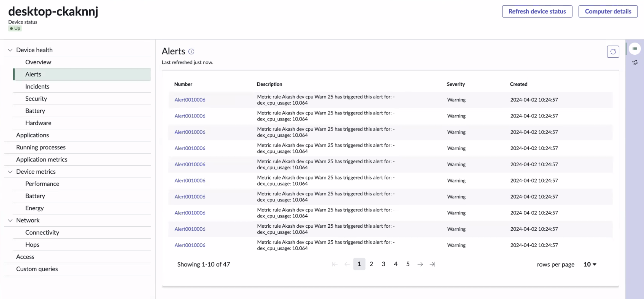644x299 pixels.
Task: Go to page 4 of alerts
Action: pos(395,264)
